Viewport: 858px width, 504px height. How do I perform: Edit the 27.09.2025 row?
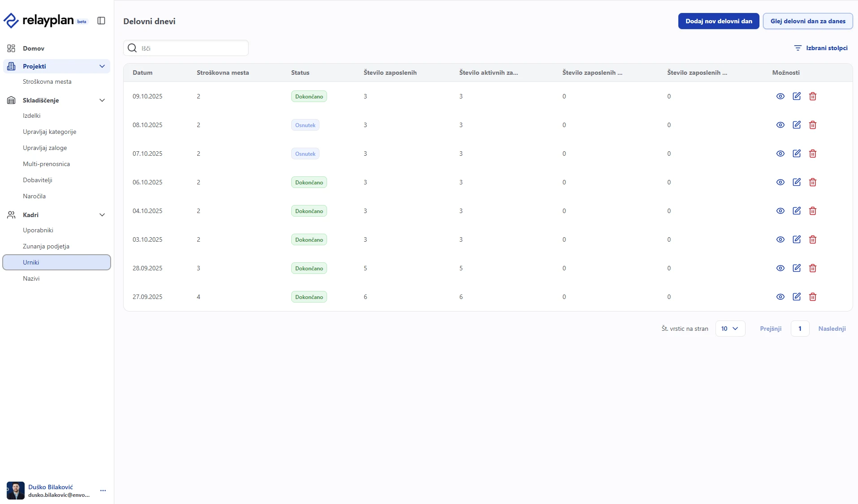click(x=797, y=297)
